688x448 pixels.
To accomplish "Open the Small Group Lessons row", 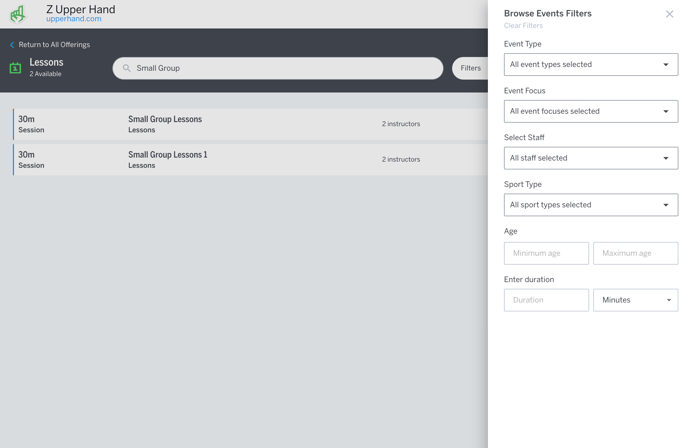I will [250, 124].
